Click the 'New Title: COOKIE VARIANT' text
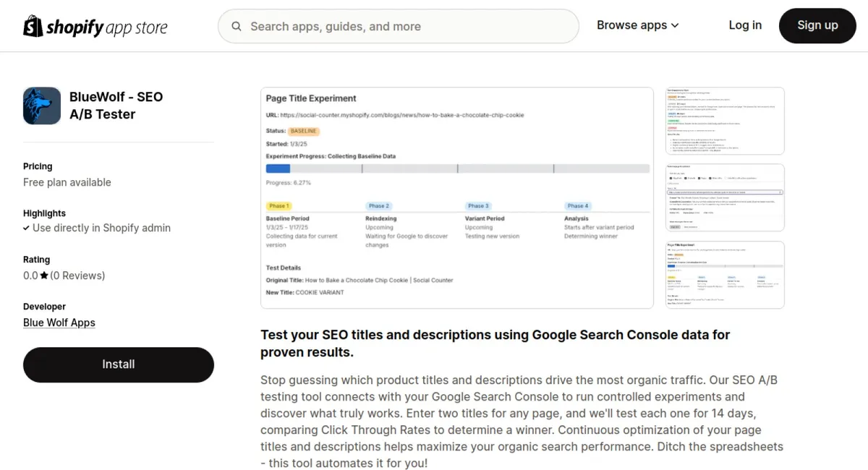 (x=305, y=292)
